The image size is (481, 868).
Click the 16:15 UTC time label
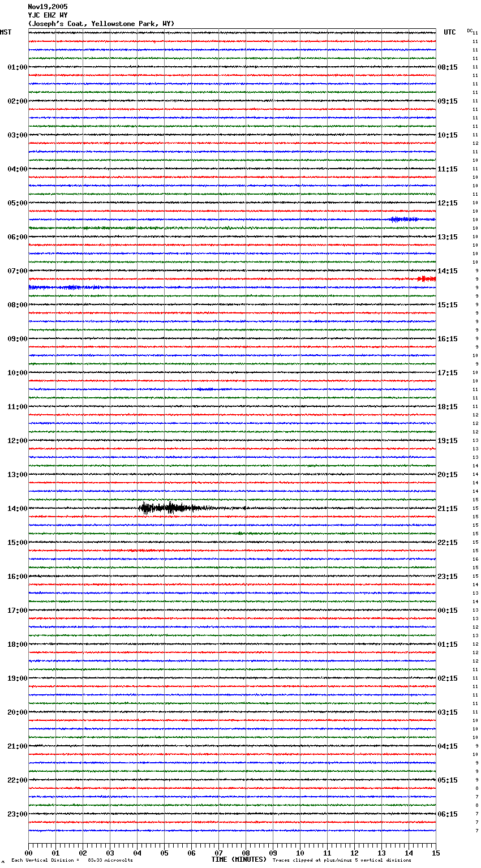tap(448, 339)
